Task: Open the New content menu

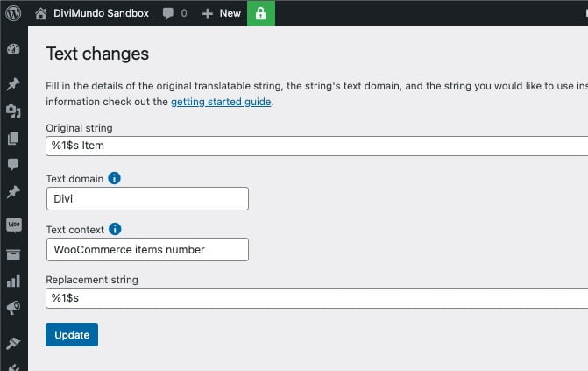Action: pyautogui.click(x=221, y=13)
